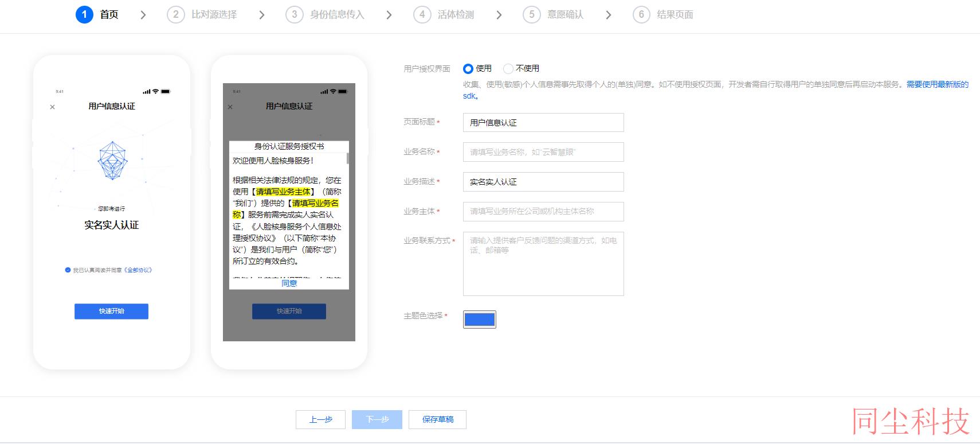Click the face mesh icon in the preview
980x444 pixels.
click(112, 161)
